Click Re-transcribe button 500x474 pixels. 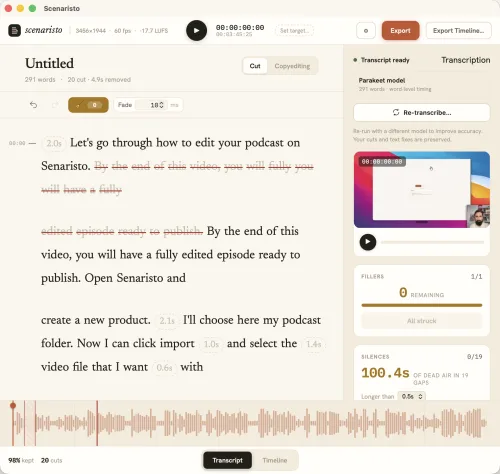click(x=422, y=112)
